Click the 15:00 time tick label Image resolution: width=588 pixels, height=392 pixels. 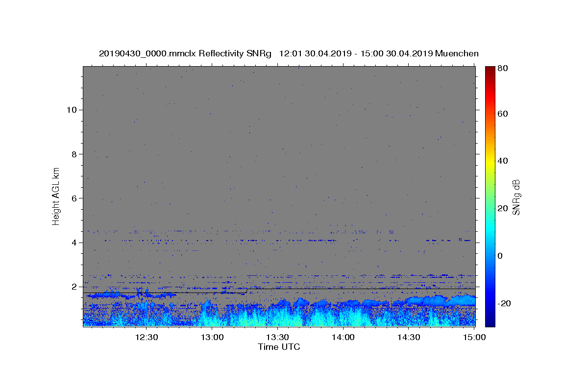tap(474, 337)
